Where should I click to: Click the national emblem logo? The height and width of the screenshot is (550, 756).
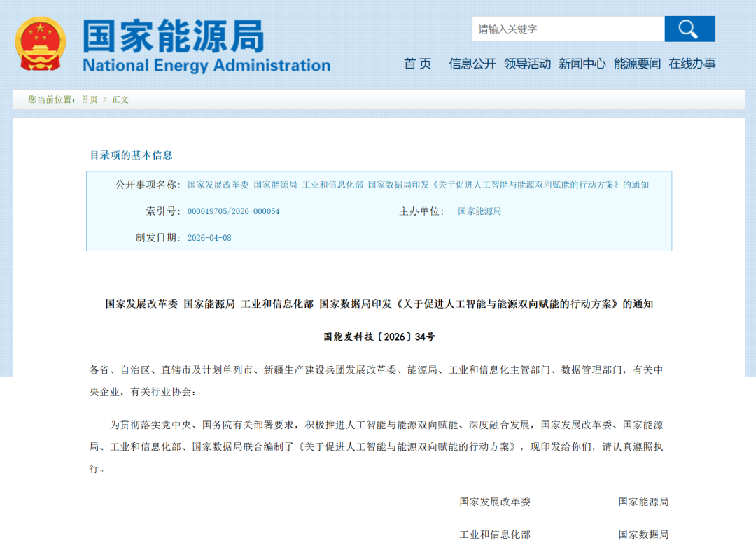[x=41, y=44]
